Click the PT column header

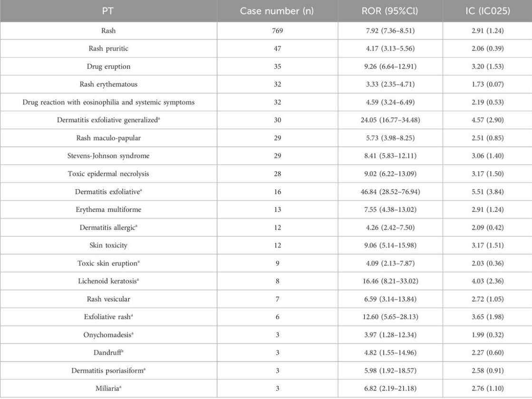pos(108,11)
